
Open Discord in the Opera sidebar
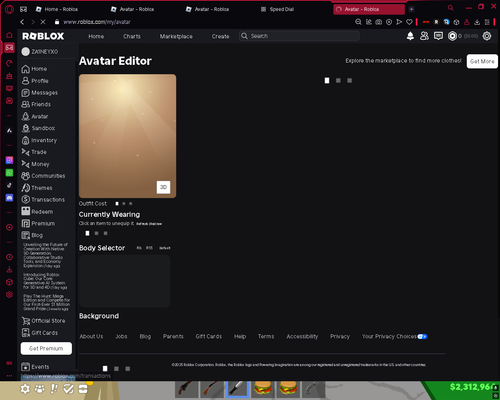coord(9,198)
